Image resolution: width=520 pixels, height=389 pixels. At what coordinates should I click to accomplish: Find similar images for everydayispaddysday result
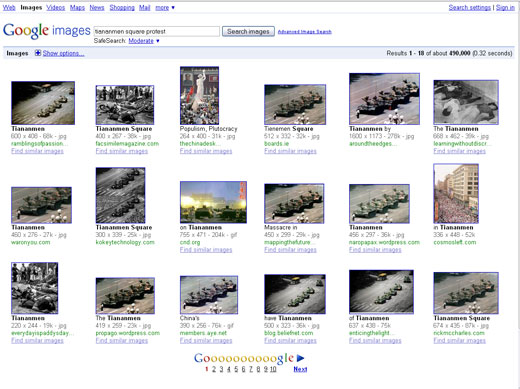pyautogui.click(x=37, y=340)
